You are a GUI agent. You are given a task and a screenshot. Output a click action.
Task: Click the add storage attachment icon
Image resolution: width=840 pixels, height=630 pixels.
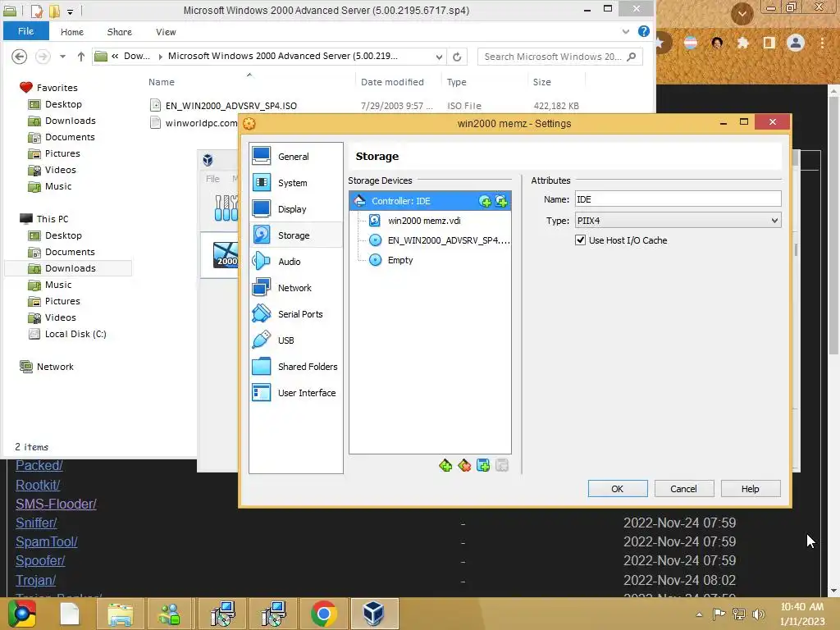(482, 466)
